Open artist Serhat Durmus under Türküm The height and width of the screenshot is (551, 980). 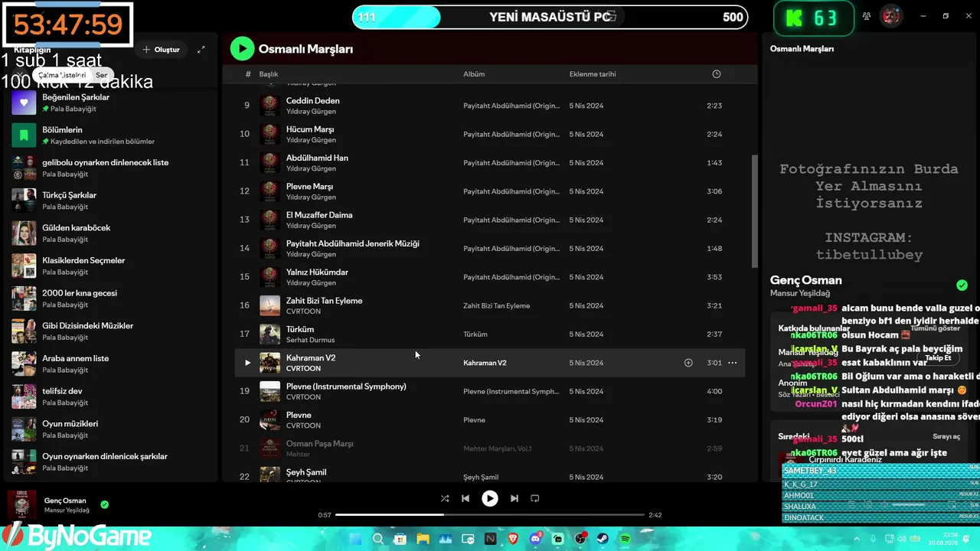310,340
